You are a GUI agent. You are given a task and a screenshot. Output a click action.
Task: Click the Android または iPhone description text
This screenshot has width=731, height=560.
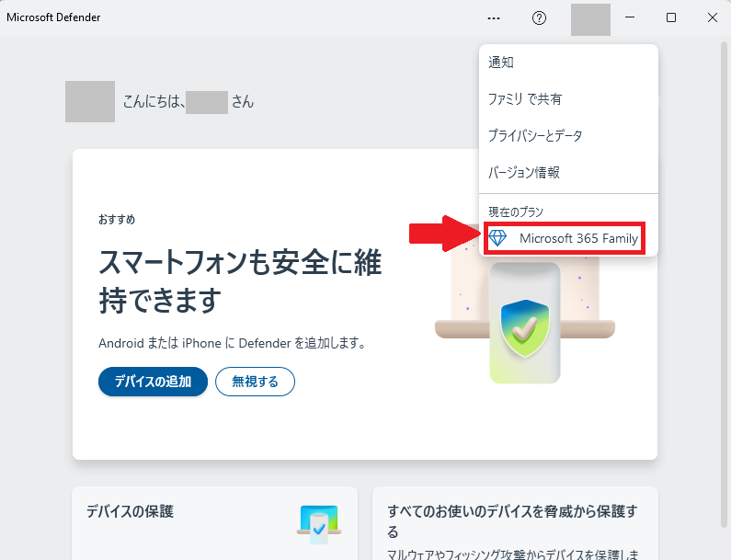(232, 343)
